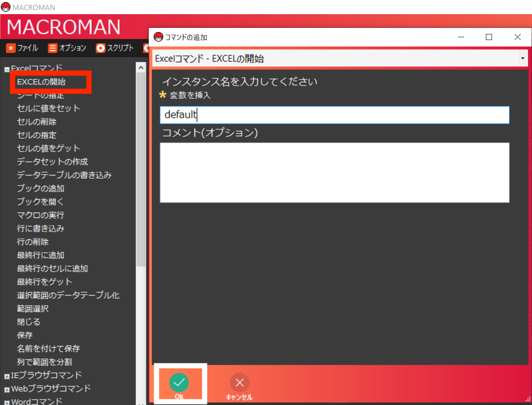
Task: Expand the Webブラウザコマンド tree node
Action: [x=7, y=390]
